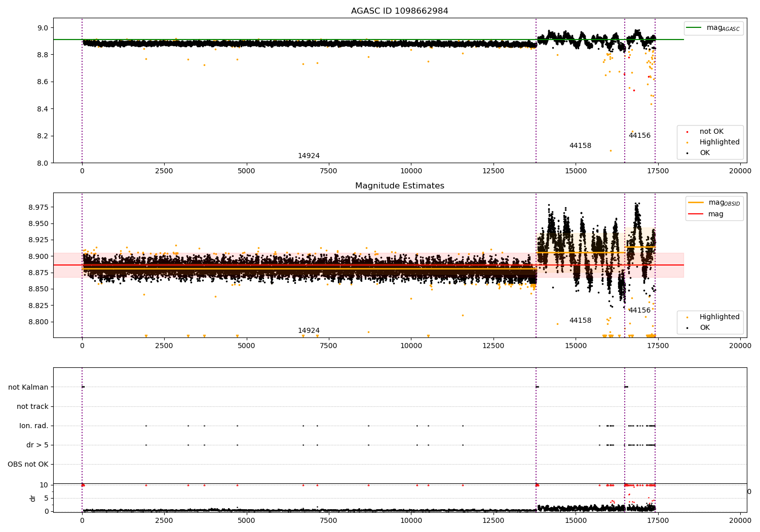
Task: Click the 'not Kalman' row label
Action: [x=28, y=388]
